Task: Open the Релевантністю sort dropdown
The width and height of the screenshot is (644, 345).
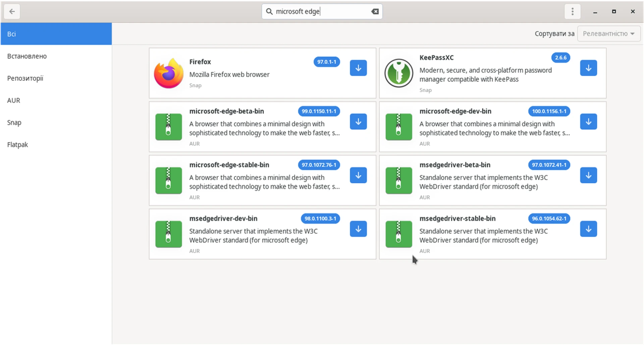Action: [x=608, y=34]
